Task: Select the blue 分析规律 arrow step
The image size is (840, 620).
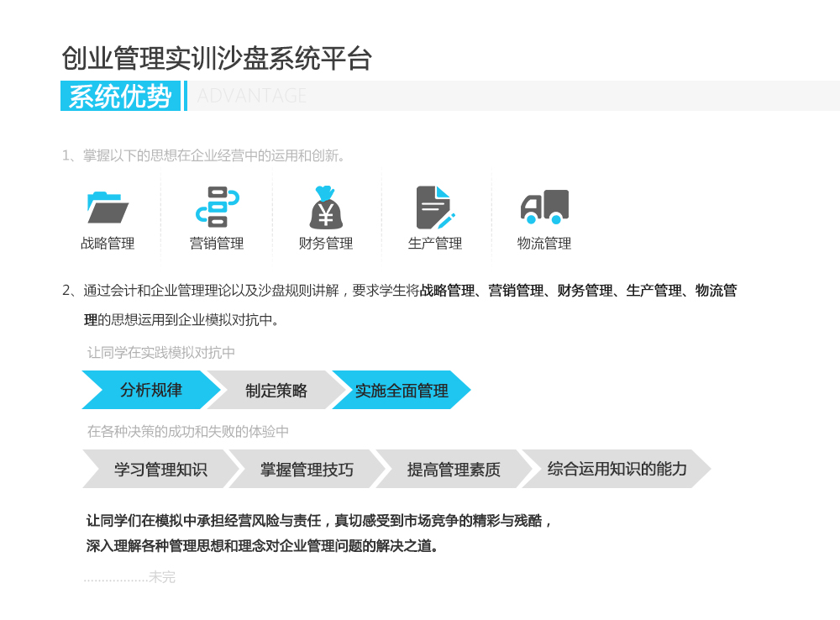Action: click(x=151, y=390)
